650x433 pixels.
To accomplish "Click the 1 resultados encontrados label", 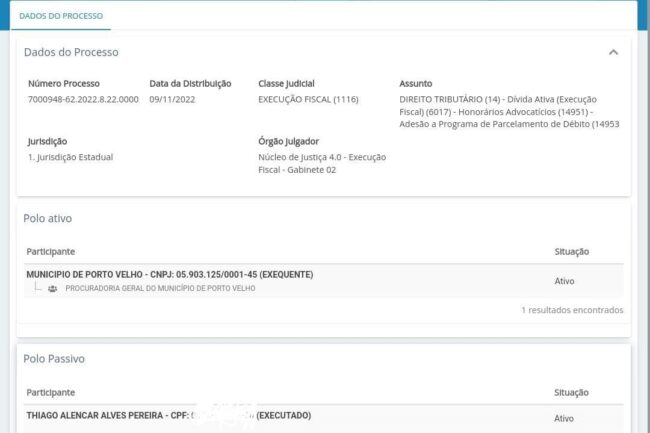I will (572, 310).
